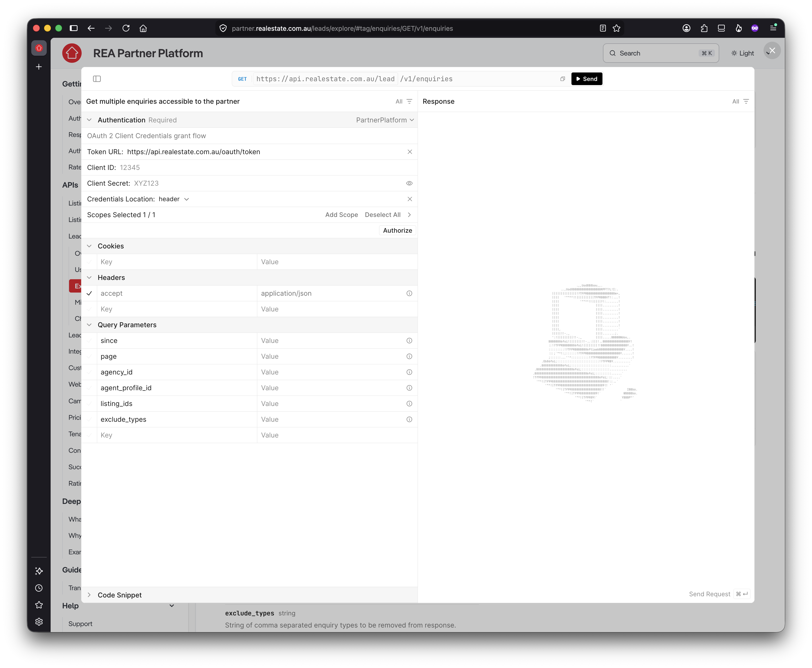Viewport: 812px width, 668px height.
Task: Copy the request URL icon
Action: [x=562, y=79]
